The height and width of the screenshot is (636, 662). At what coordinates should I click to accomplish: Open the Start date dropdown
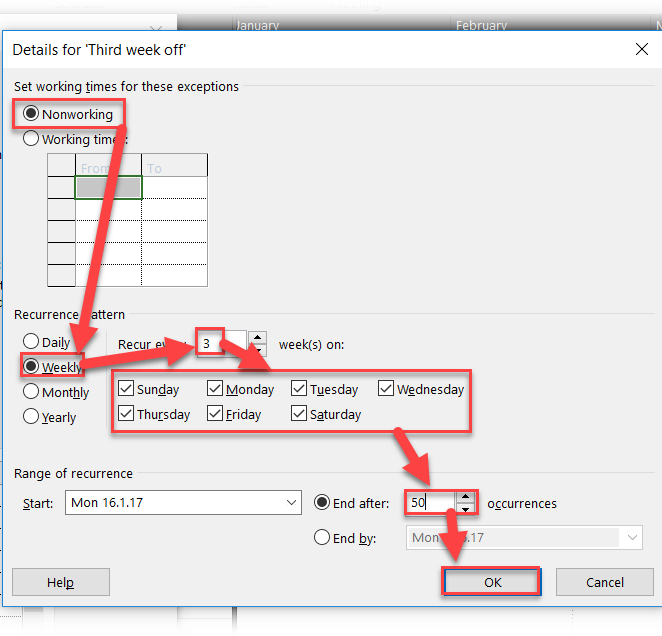tap(291, 503)
